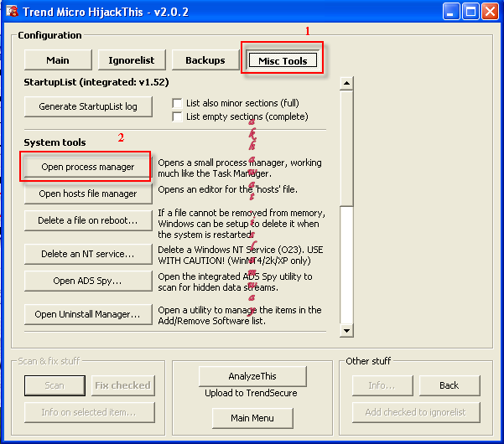Click the vertical scrollbar thumb

coord(346,148)
